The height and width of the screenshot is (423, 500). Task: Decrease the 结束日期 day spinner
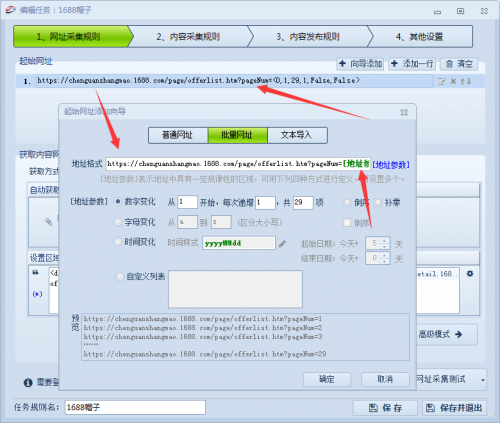point(385,261)
